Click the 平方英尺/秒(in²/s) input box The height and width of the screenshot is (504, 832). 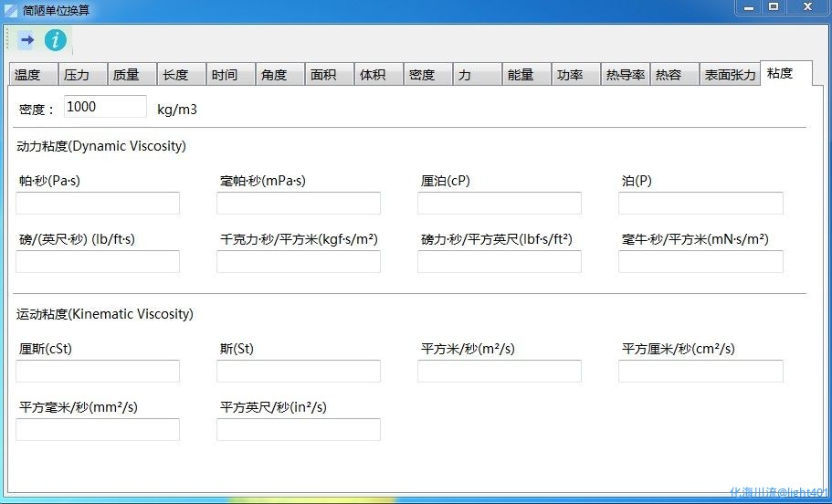(299, 429)
